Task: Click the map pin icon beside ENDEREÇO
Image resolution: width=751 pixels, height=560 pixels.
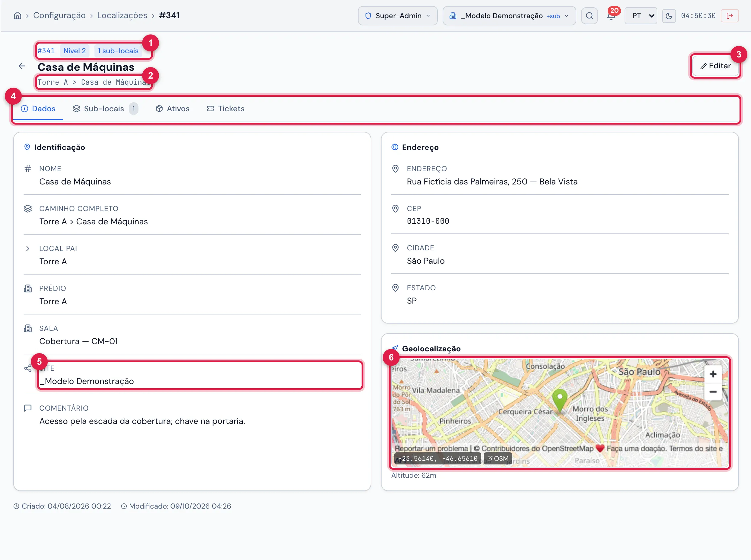Action: (x=395, y=169)
